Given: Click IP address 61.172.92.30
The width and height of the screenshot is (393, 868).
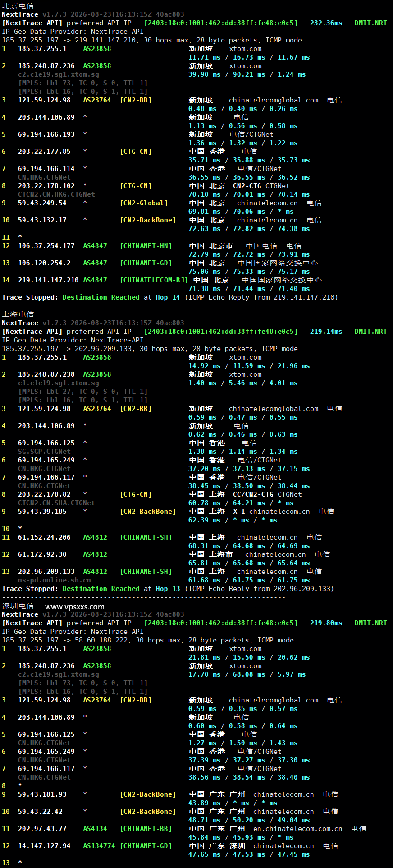Looking at the screenshot, I should (x=42, y=554).
